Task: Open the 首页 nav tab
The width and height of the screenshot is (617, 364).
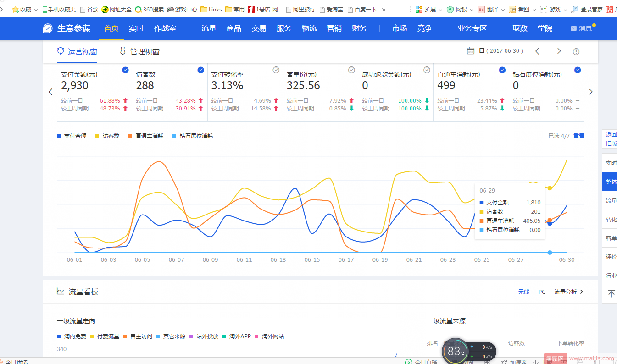Action: (111, 28)
